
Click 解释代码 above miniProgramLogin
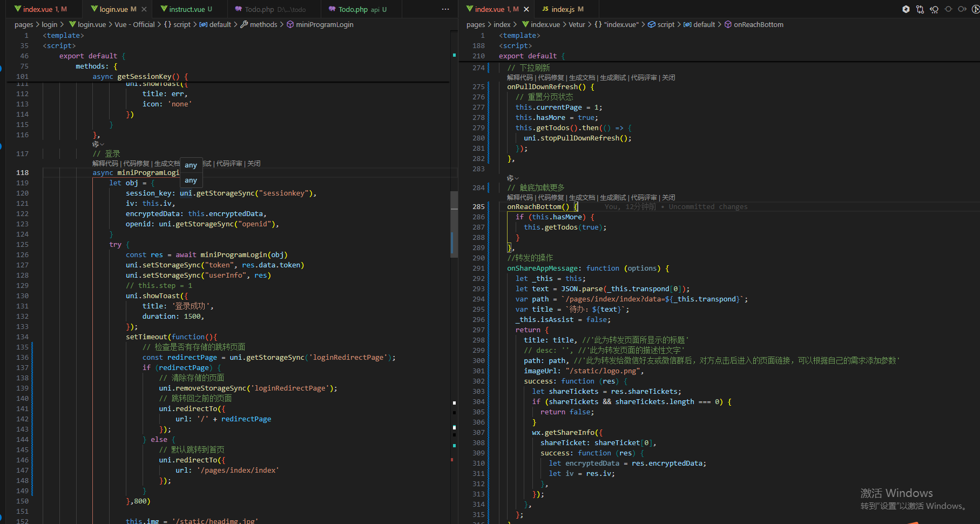click(x=105, y=164)
